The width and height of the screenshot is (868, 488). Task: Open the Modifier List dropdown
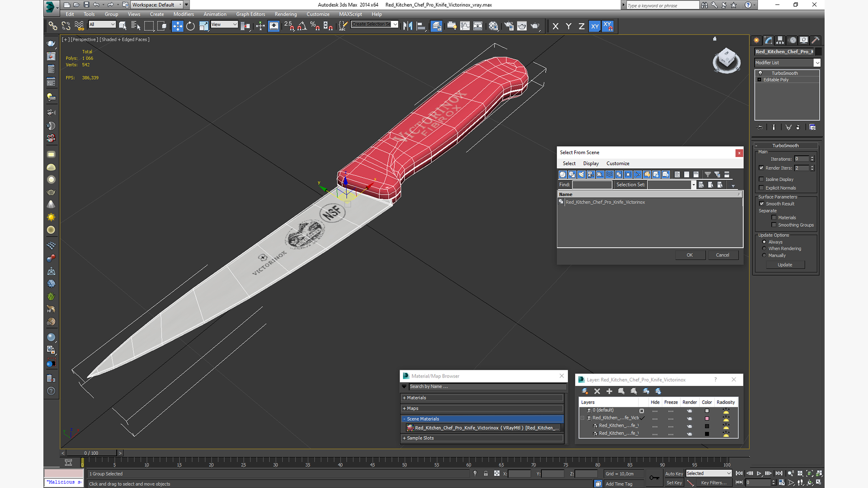point(788,63)
